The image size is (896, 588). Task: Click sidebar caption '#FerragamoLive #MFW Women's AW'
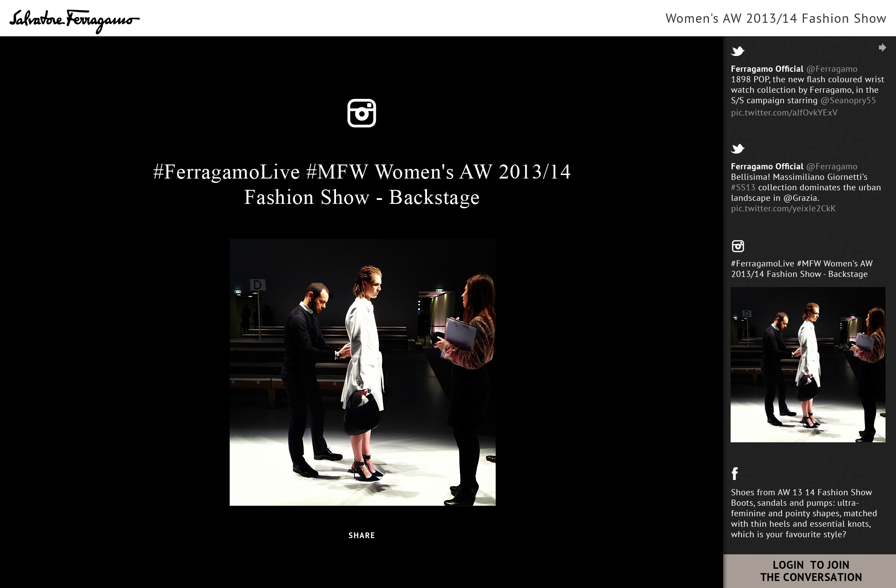[801, 263]
